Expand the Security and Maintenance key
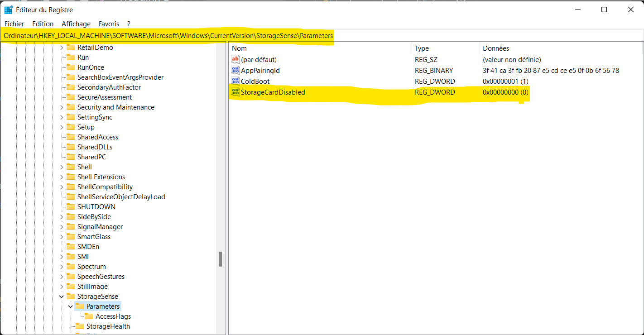The height and width of the screenshot is (335, 644). coord(62,107)
